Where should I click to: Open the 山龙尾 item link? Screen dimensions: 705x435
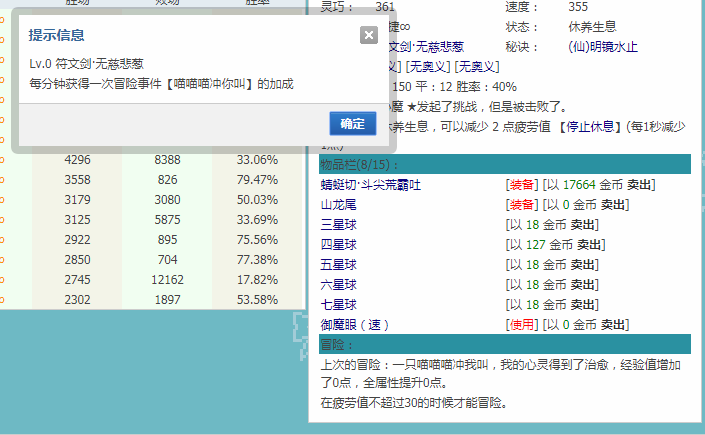click(339, 205)
